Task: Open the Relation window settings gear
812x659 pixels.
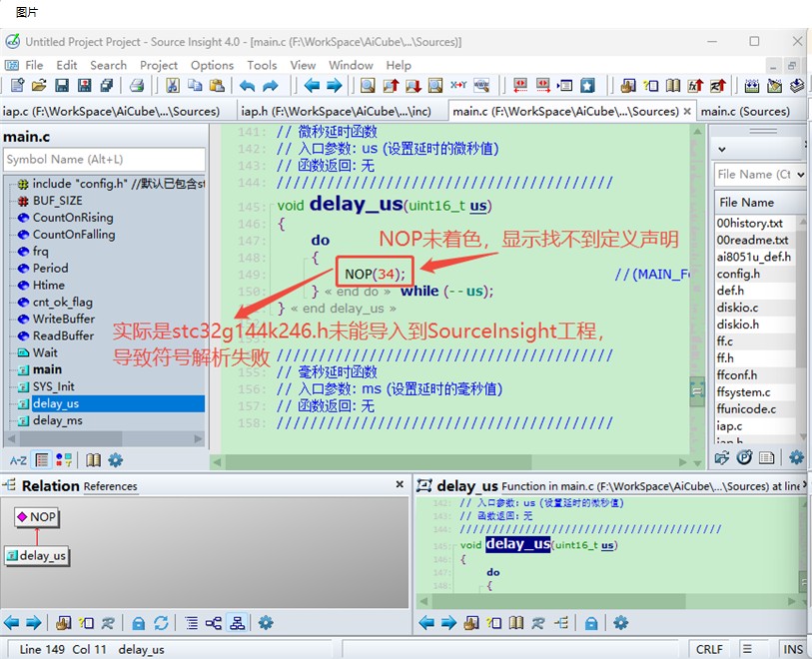Action: coord(266,623)
